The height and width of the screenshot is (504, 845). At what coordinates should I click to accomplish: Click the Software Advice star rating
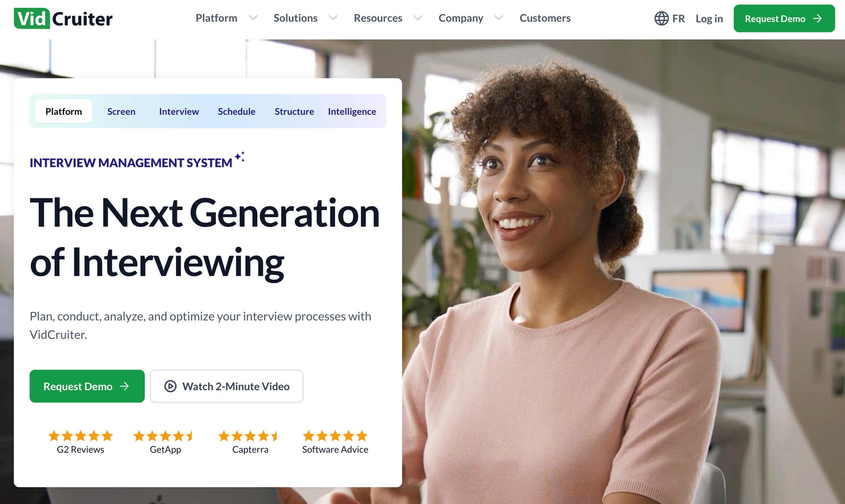(x=335, y=436)
